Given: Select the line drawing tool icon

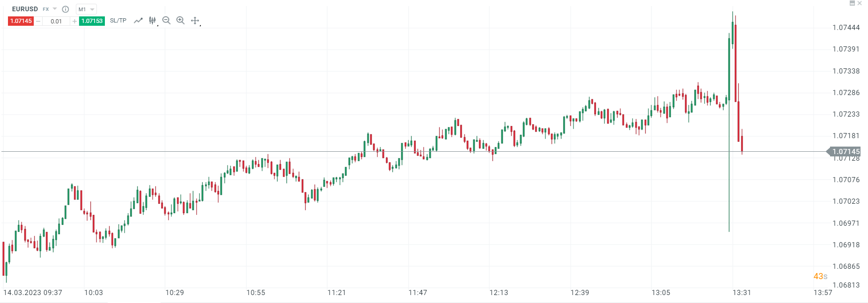Looking at the screenshot, I should click(x=138, y=21).
